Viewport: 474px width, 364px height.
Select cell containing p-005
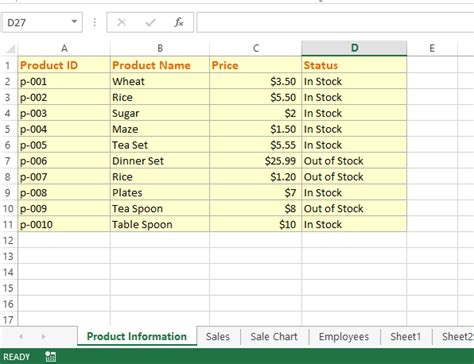click(64, 145)
